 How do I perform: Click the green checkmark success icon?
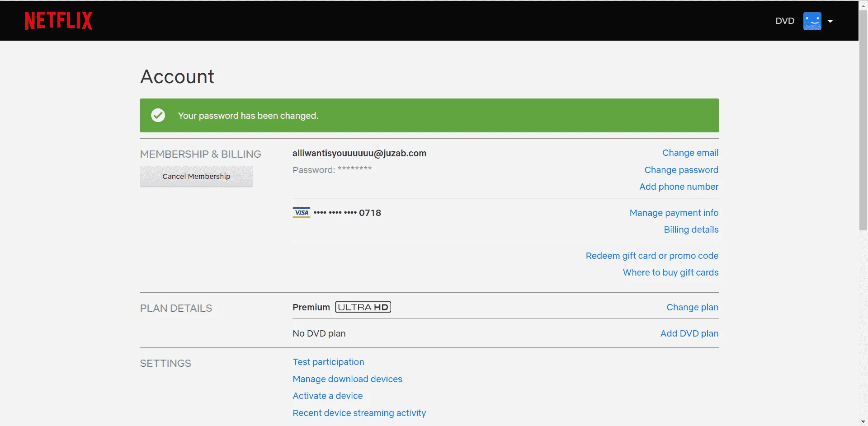tap(158, 115)
